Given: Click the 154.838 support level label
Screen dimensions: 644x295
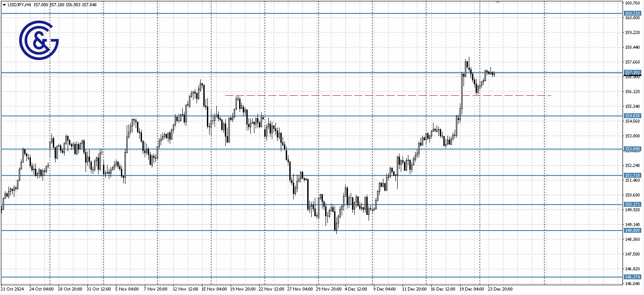Looking at the screenshot, I should [633, 115].
